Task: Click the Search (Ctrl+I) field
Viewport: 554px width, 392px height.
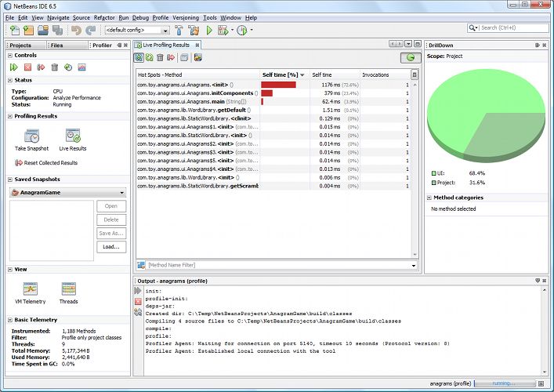Action: point(509,27)
